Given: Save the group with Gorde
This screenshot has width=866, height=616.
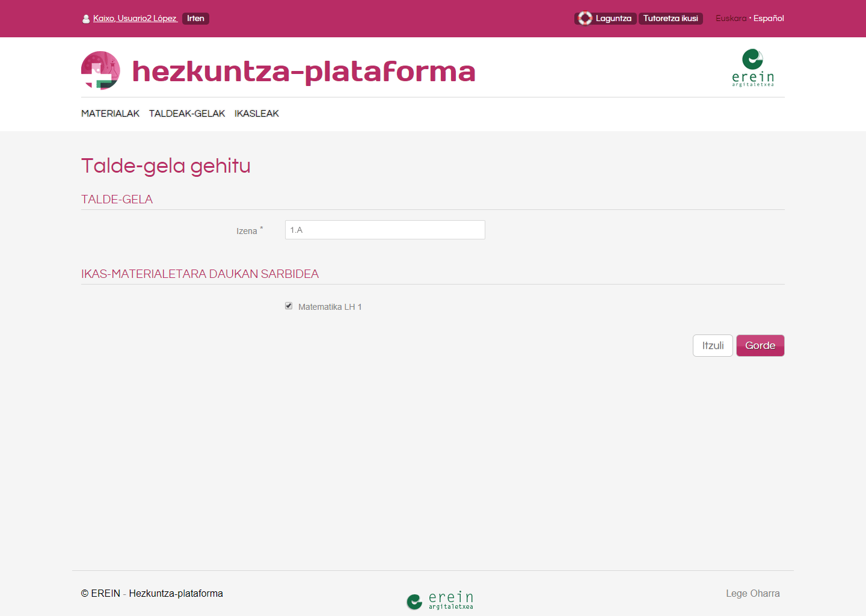Looking at the screenshot, I should pyautogui.click(x=760, y=346).
